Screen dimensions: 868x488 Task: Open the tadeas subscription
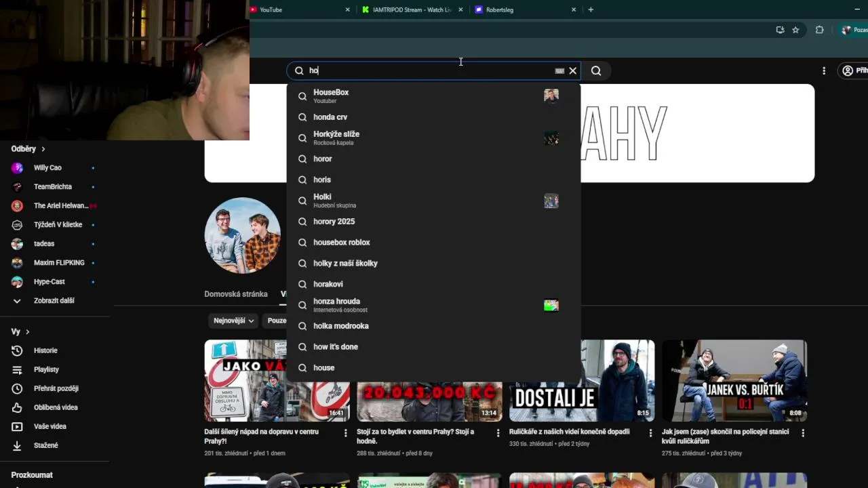[54, 243]
